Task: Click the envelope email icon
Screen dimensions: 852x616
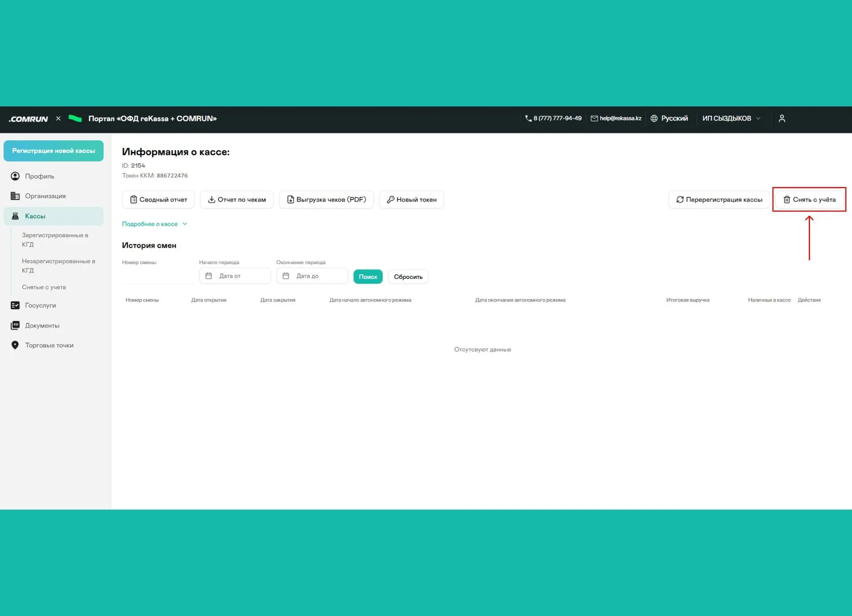Action: pos(594,118)
